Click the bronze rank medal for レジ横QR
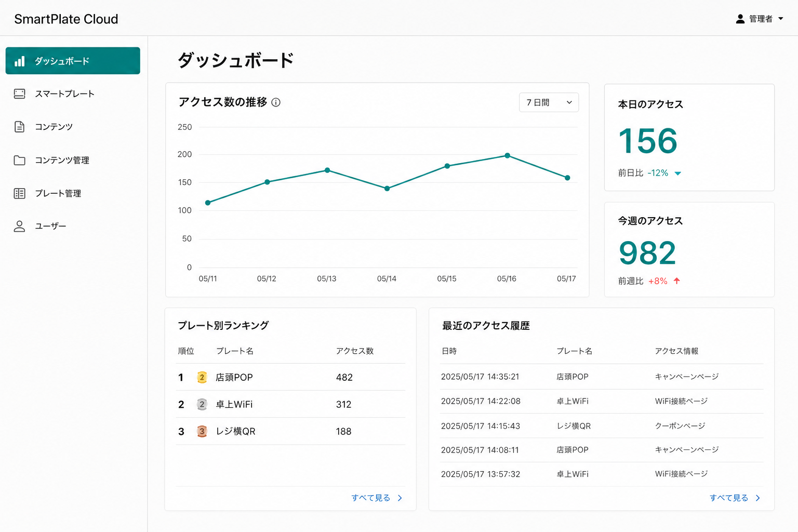 tap(202, 431)
